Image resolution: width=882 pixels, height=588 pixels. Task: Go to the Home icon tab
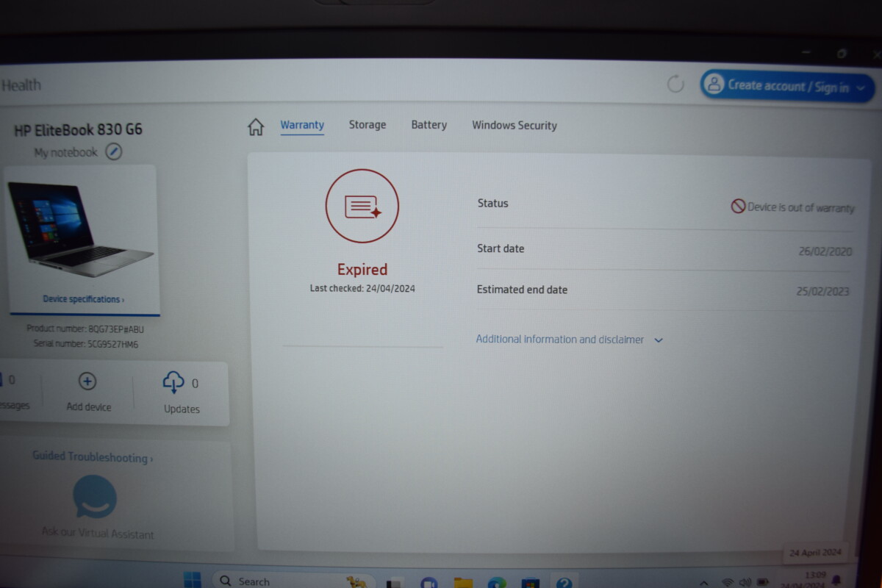[x=255, y=127]
